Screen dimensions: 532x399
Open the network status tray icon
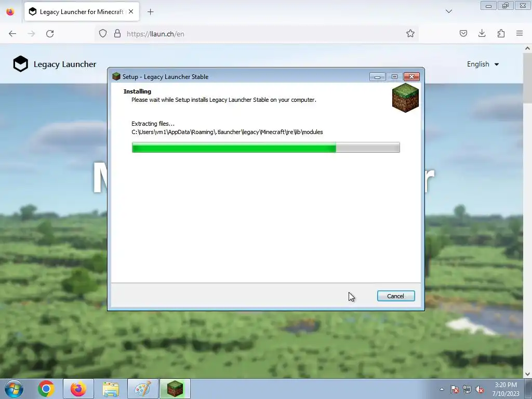click(x=467, y=389)
